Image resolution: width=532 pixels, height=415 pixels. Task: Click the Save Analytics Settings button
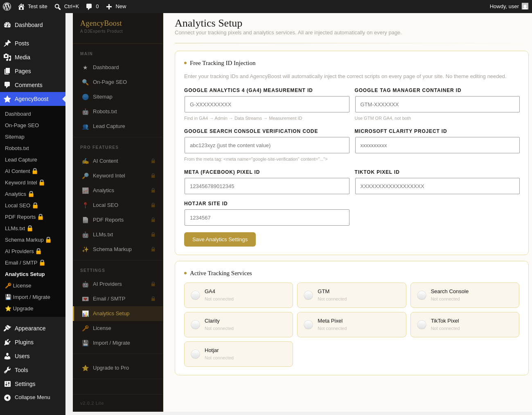tap(220, 240)
